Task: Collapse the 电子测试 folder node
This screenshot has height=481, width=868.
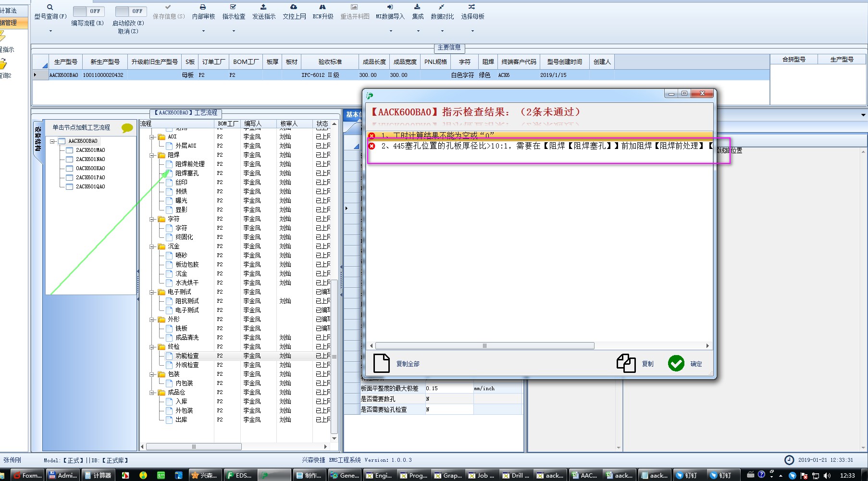Action: click(x=152, y=292)
